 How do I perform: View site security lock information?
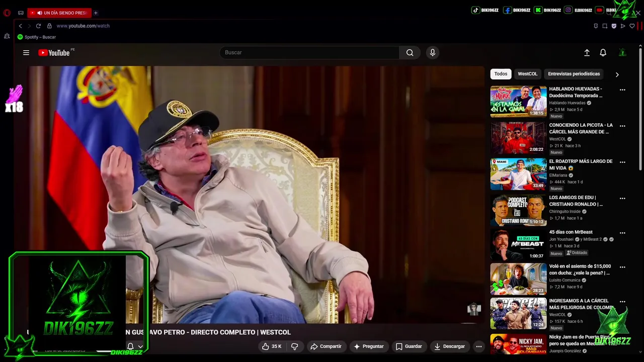pyautogui.click(x=49, y=26)
